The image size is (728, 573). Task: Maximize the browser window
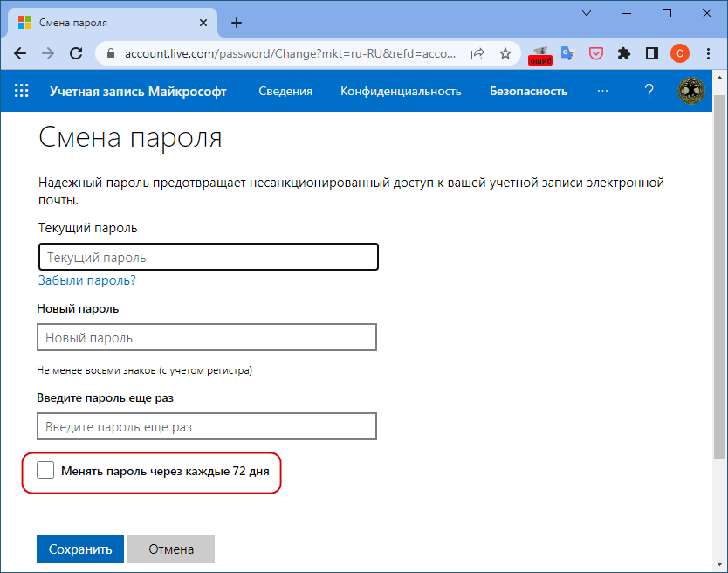[666, 13]
